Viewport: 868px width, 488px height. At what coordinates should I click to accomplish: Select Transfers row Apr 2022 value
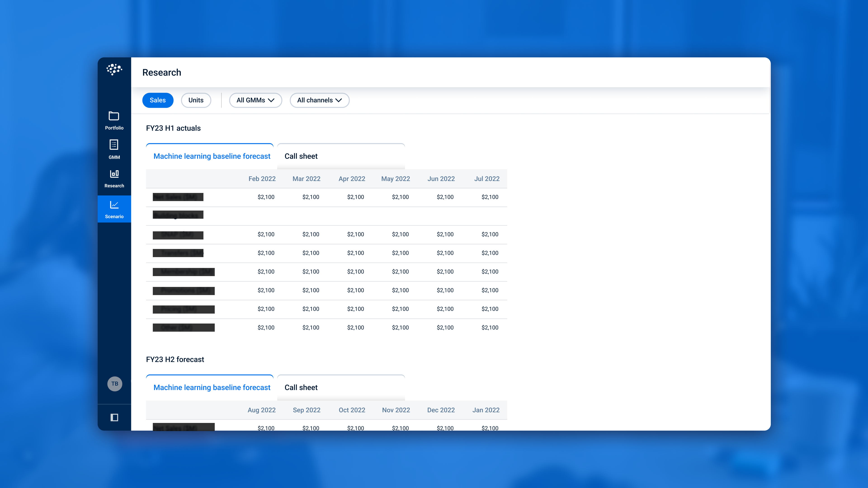click(356, 253)
